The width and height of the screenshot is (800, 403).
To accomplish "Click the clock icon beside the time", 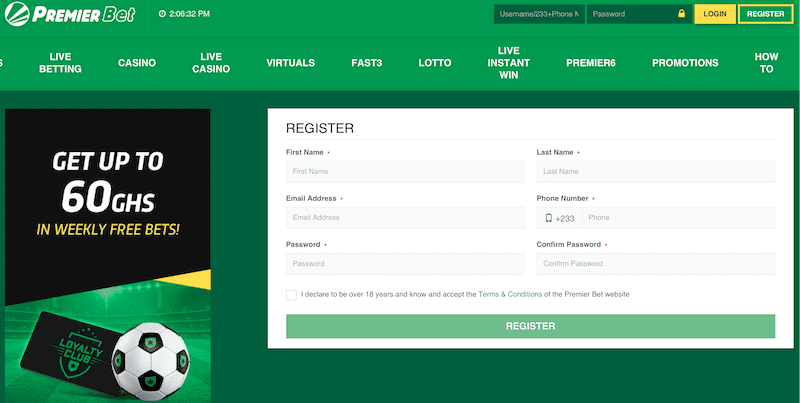I will tap(162, 14).
